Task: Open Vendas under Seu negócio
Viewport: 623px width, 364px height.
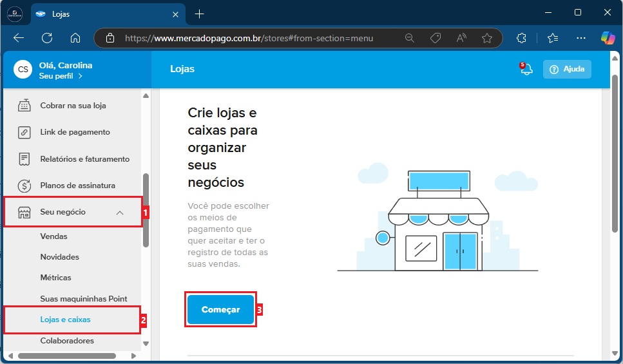Action: 53,236
